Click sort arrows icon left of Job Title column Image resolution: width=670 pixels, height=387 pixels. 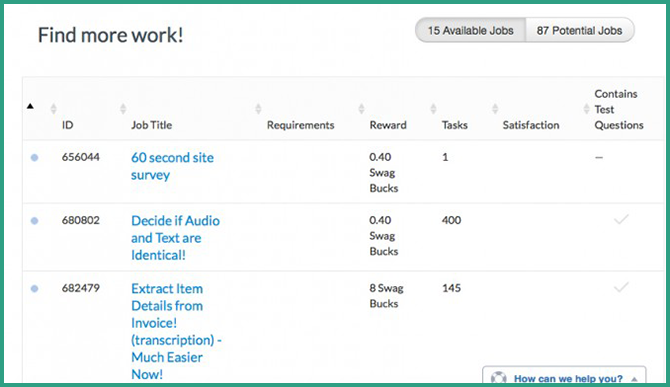point(123,109)
